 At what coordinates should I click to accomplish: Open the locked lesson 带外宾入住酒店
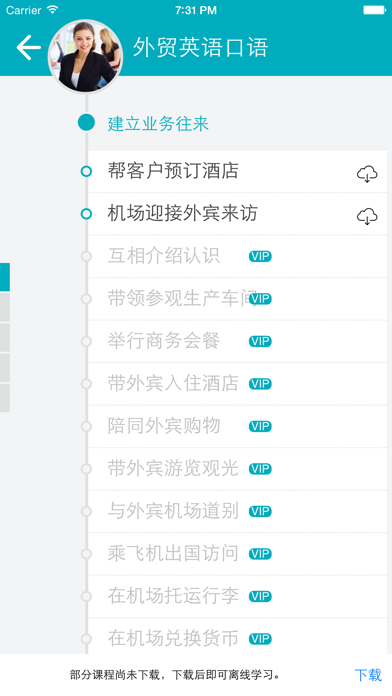(238, 384)
